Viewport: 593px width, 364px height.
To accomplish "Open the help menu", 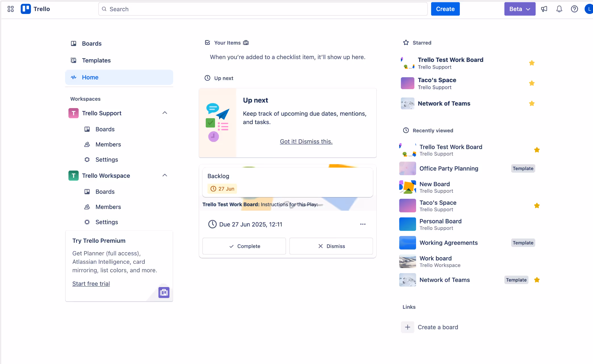I will click(x=574, y=9).
